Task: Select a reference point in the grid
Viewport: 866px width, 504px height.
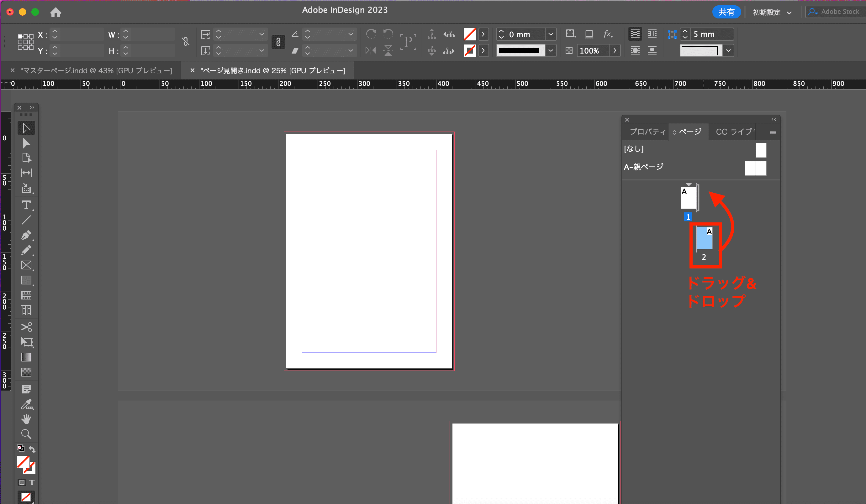Action: (26, 42)
